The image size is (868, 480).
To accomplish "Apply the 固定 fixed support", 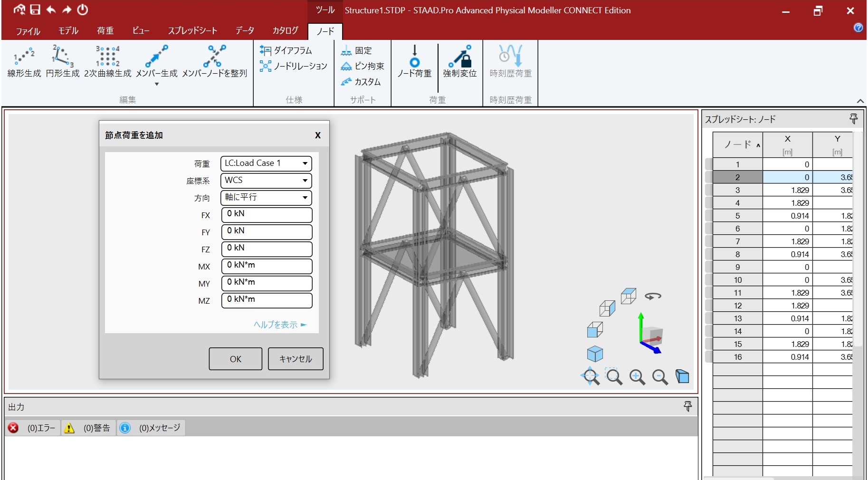I will pos(357,50).
